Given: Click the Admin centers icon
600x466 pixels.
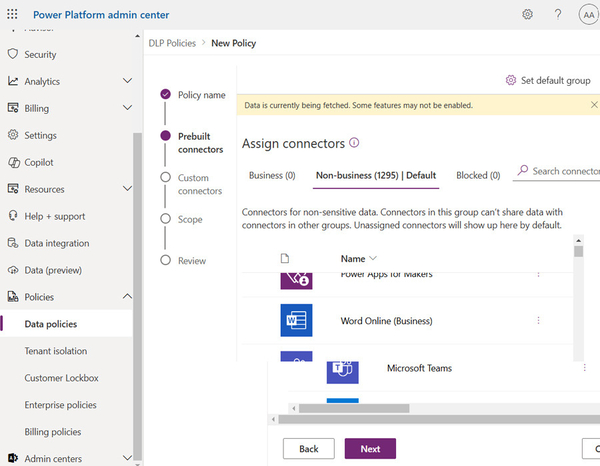Looking at the screenshot, I should [13, 458].
